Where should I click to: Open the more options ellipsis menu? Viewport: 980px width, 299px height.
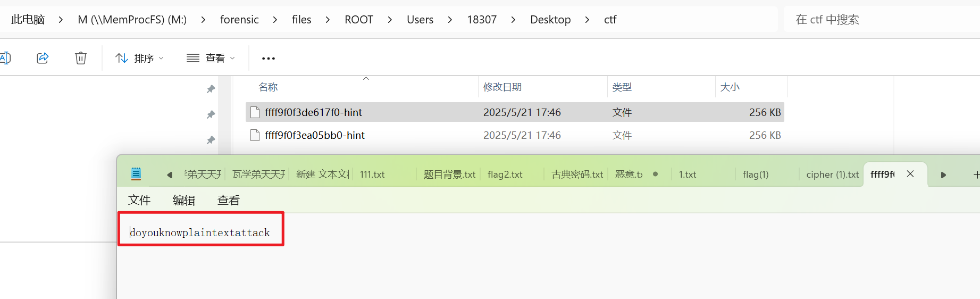point(269,59)
